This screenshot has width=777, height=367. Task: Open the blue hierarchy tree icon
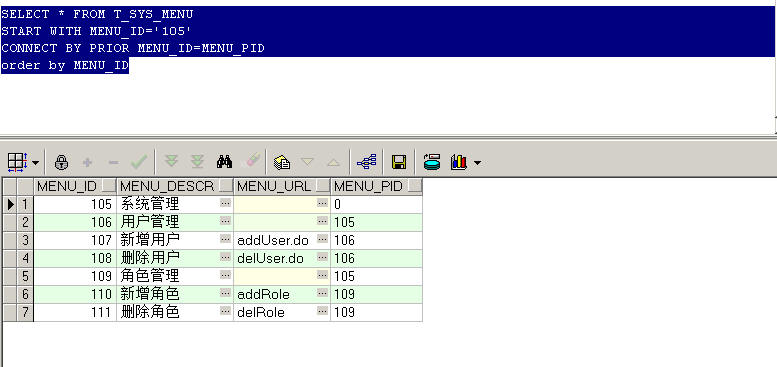click(367, 162)
